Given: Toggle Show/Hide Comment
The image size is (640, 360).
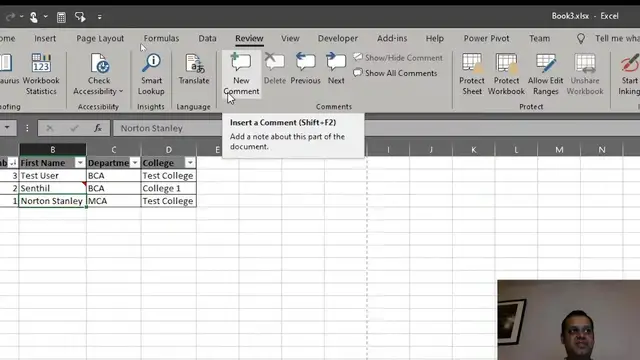Looking at the screenshot, I should tap(398, 58).
